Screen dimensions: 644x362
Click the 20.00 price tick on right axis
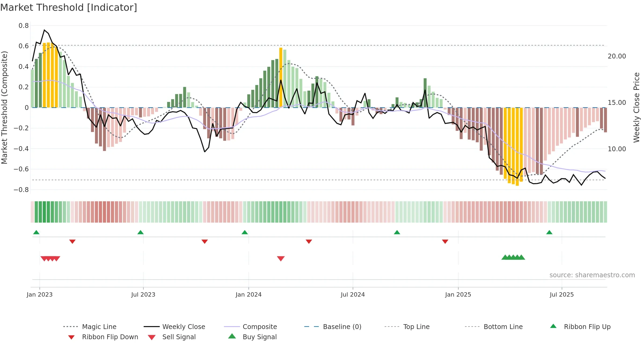point(617,56)
